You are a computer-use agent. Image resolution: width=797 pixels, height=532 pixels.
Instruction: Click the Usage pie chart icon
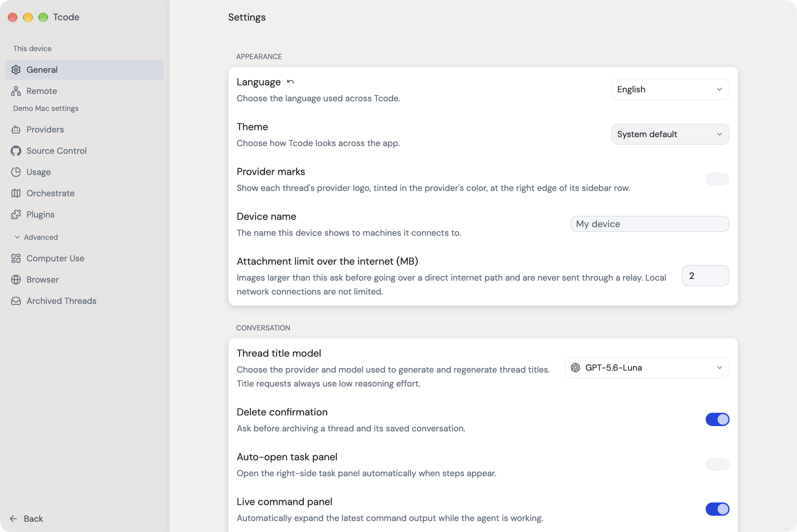pos(16,172)
